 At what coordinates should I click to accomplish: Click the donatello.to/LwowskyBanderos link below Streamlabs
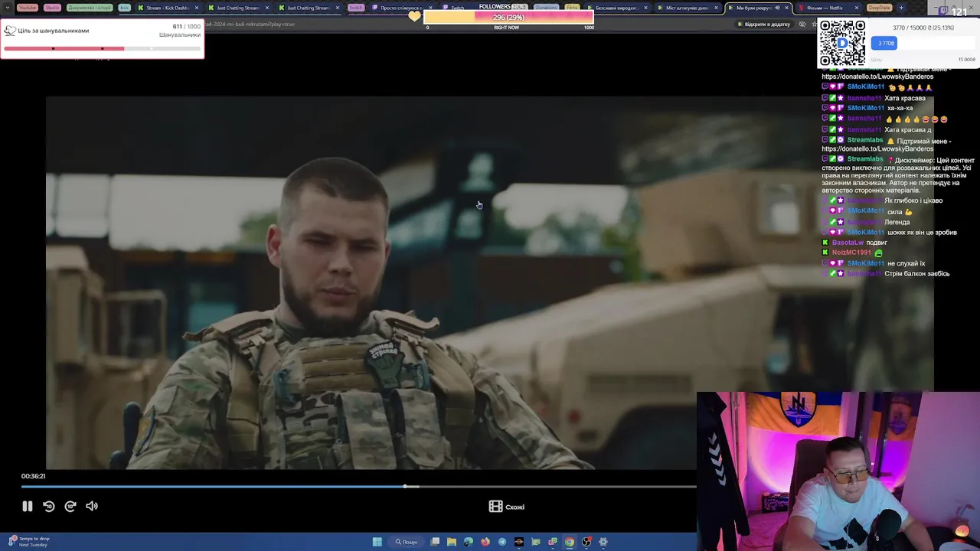coord(877,148)
